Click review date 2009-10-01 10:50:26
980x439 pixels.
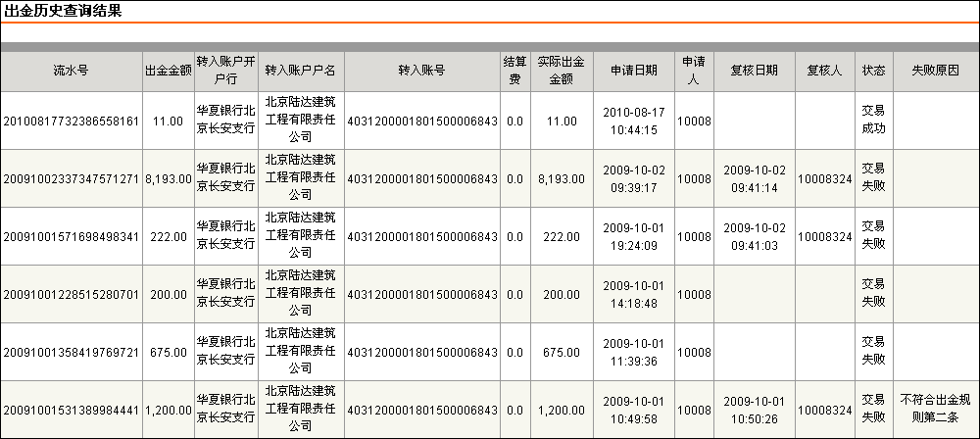(x=755, y=411)
